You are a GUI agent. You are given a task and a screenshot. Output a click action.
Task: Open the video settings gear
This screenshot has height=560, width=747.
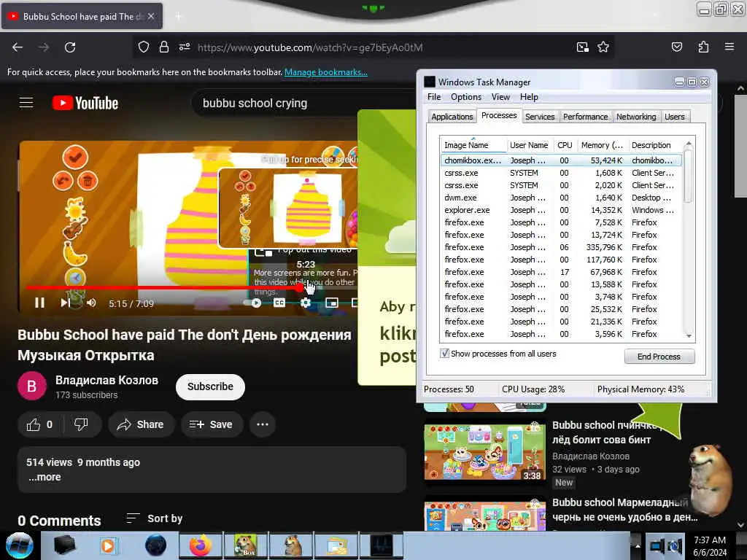coord(306,303)
